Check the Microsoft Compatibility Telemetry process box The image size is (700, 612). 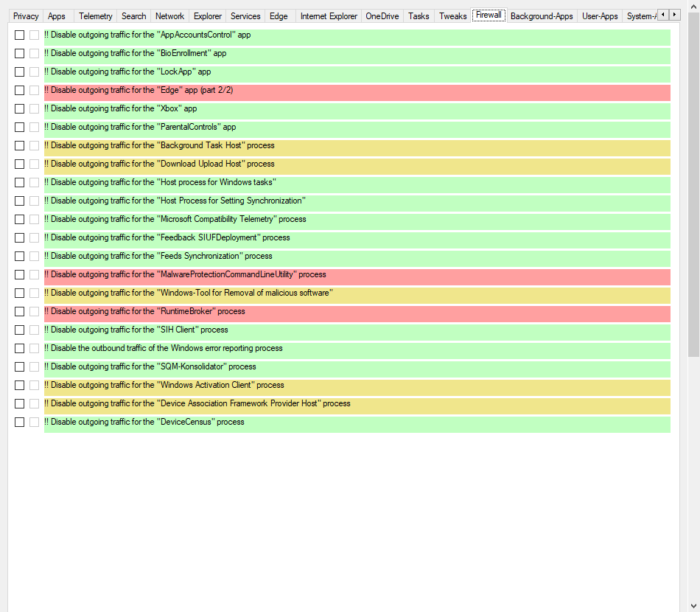pos(20,219)
